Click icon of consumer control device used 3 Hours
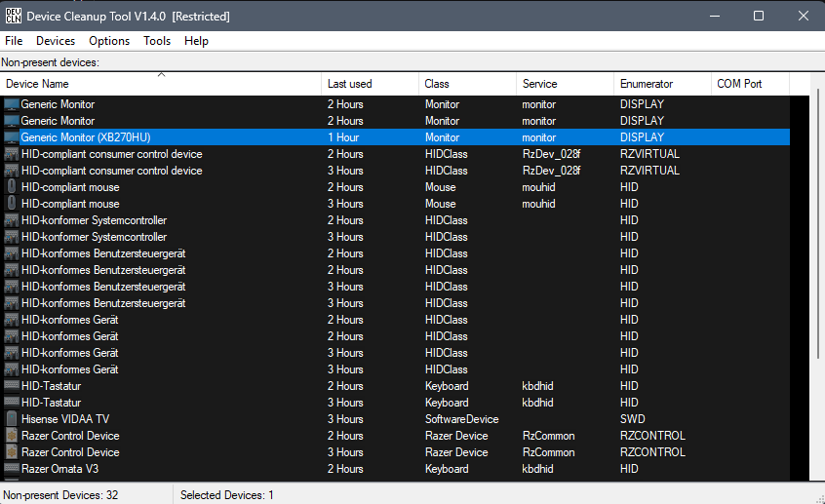Screen dimensions: 825x504 [x=11, y=171]
